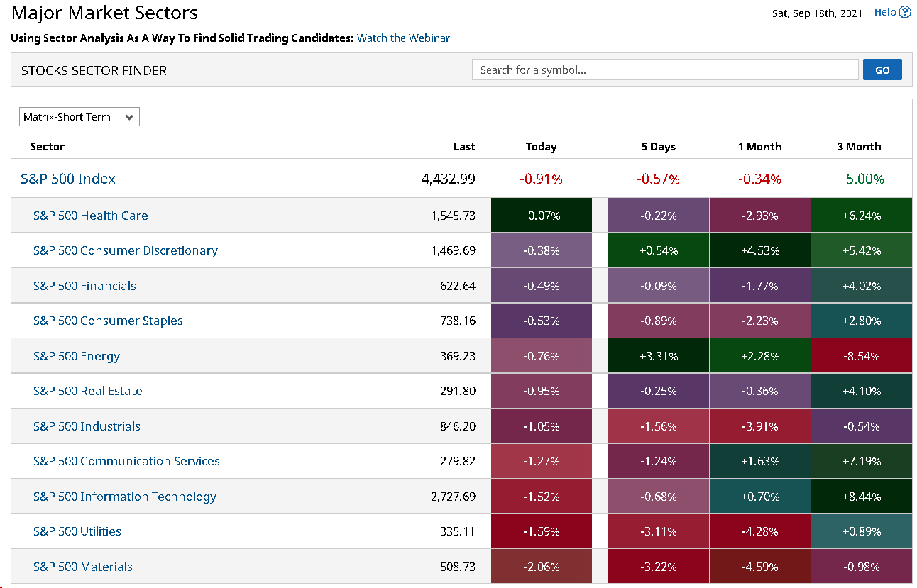This screenshot has width=917, height=588.
Task: Click Information Technology's +8.44% 3 Month cell
Action: 861,497
